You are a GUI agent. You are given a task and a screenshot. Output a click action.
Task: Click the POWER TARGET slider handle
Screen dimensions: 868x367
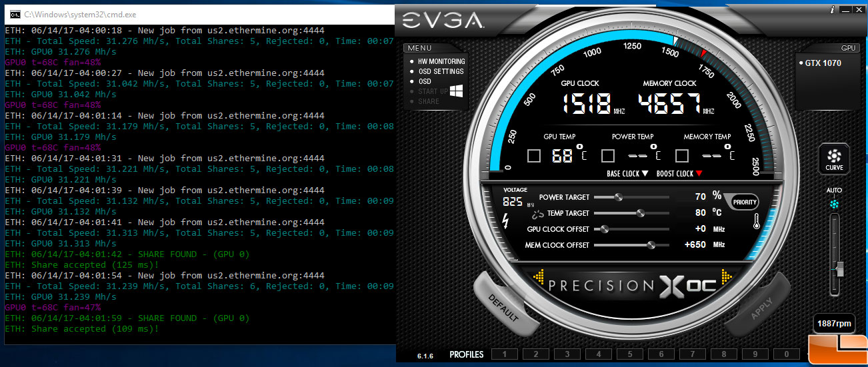pos(619,197)
